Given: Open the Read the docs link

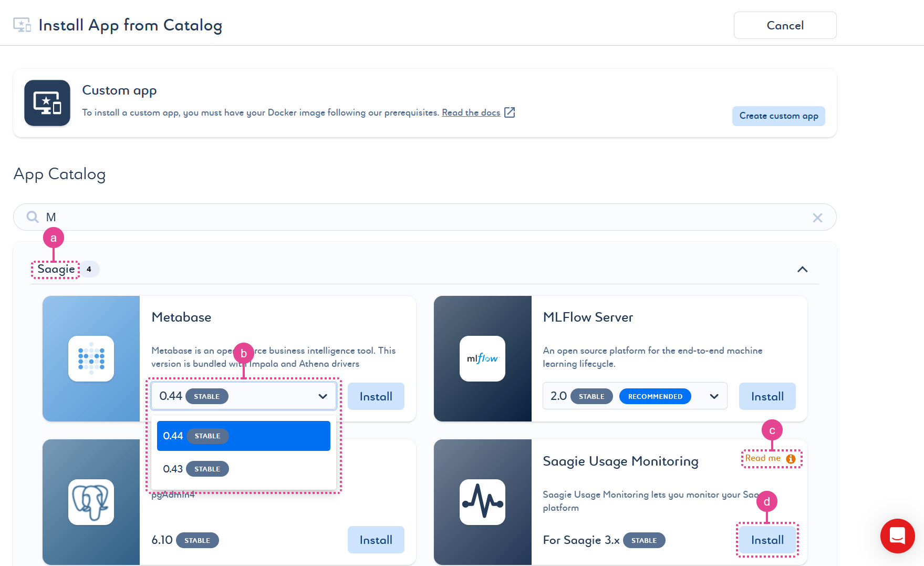Looking at the screenshot, I should [x=471, y=112].
